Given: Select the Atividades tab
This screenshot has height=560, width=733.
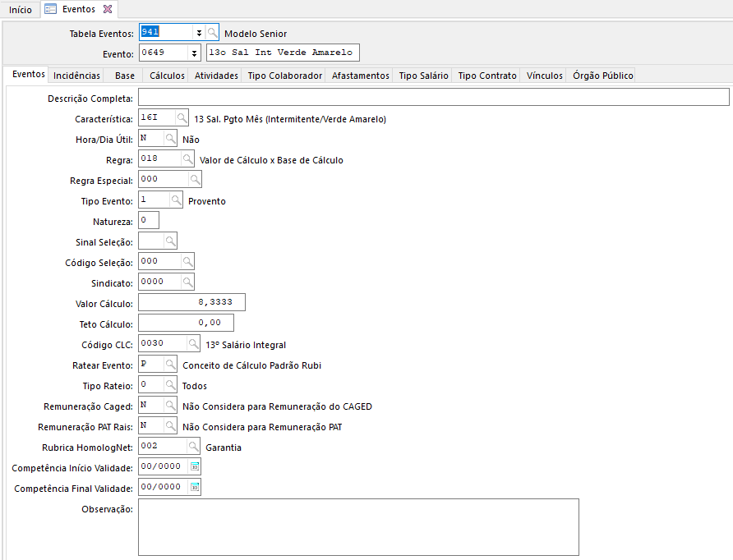Looking at the screenshot, I should click(x=216, y=76).
